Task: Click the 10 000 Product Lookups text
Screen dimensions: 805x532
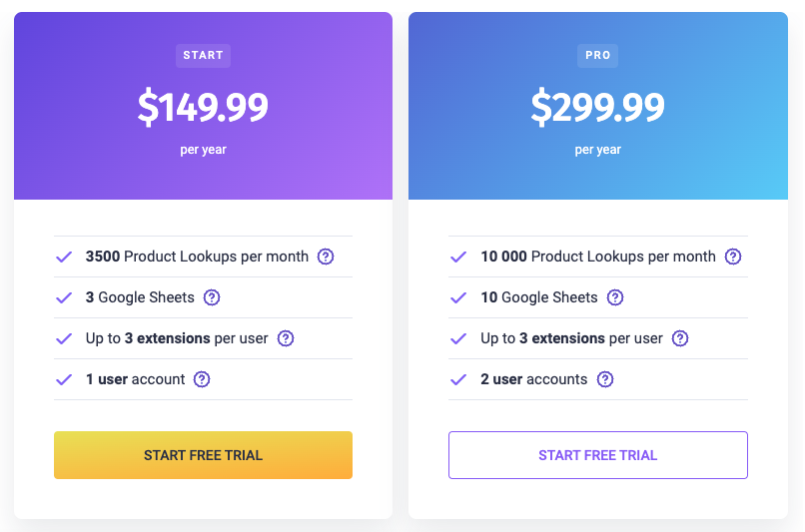Action: click(x=597, y=257)
